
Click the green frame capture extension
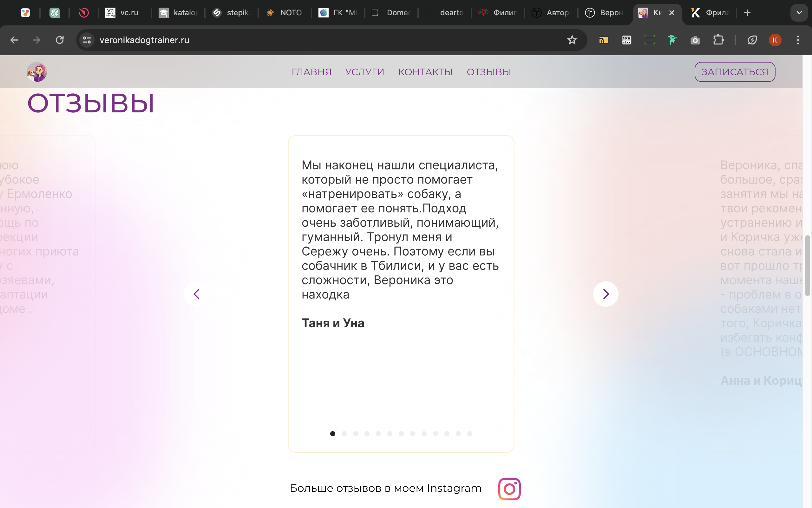tap(649, 40)
